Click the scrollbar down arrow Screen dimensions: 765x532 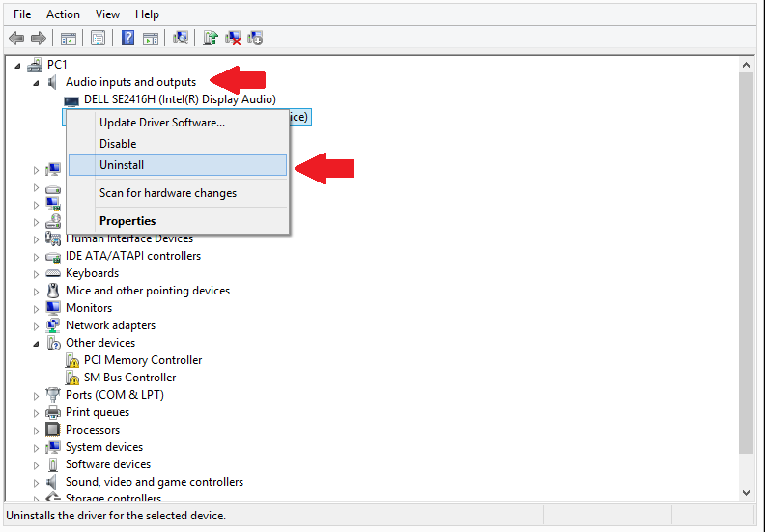746,493
